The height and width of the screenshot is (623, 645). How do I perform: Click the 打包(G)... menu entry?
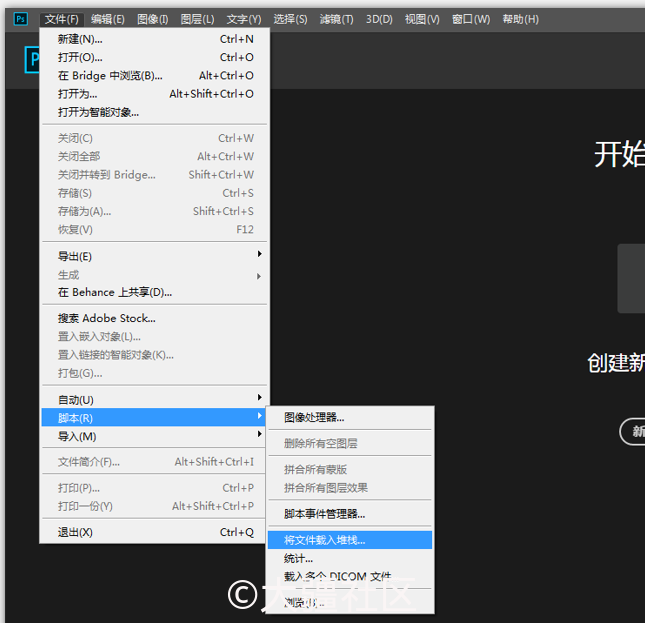click(155, 373)
